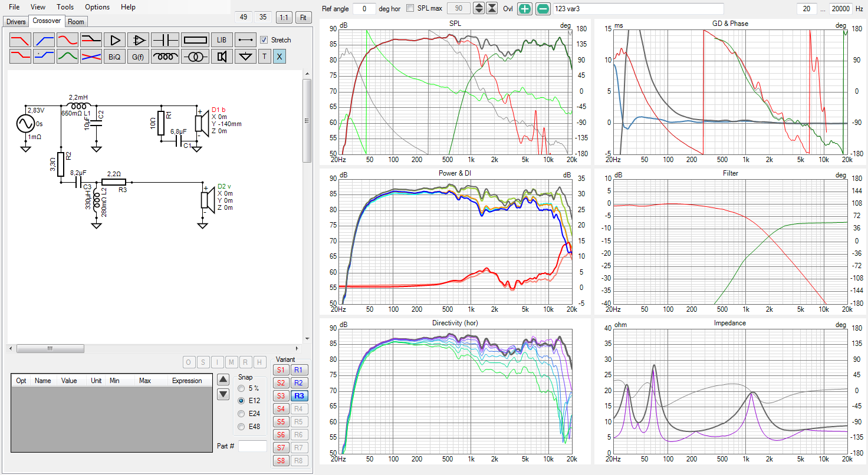Open the File menu
868x475 pixels.
[x=14, y=7]
